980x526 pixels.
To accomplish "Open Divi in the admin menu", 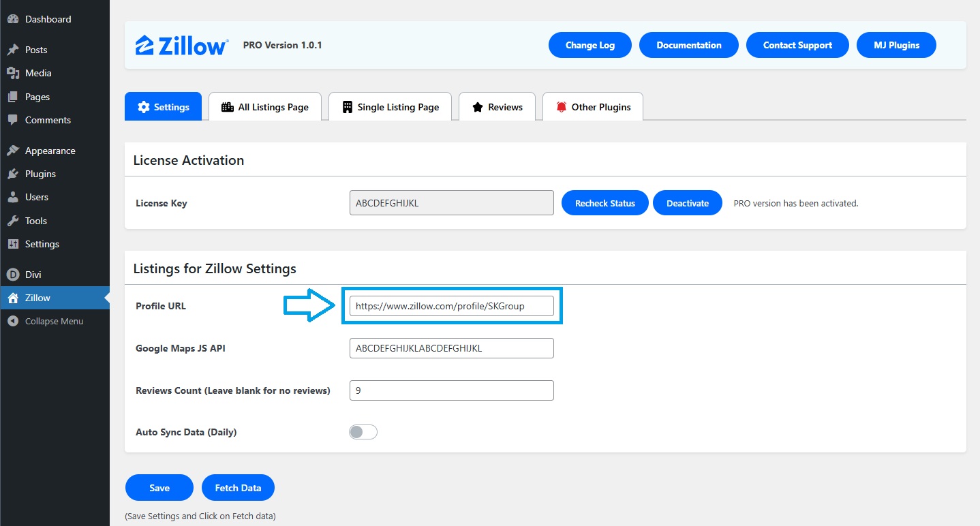I will click(x=55, y=275).
